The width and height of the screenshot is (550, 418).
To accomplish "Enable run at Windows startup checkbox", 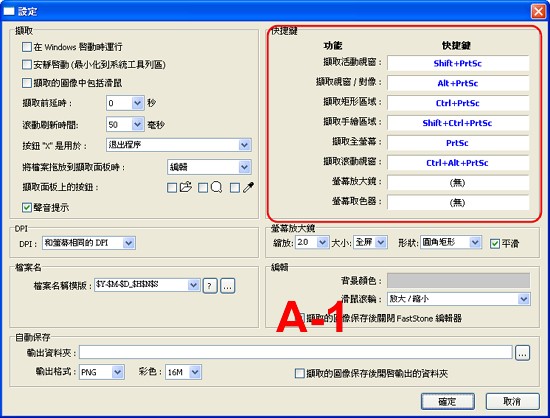I will tap(27, 47).
